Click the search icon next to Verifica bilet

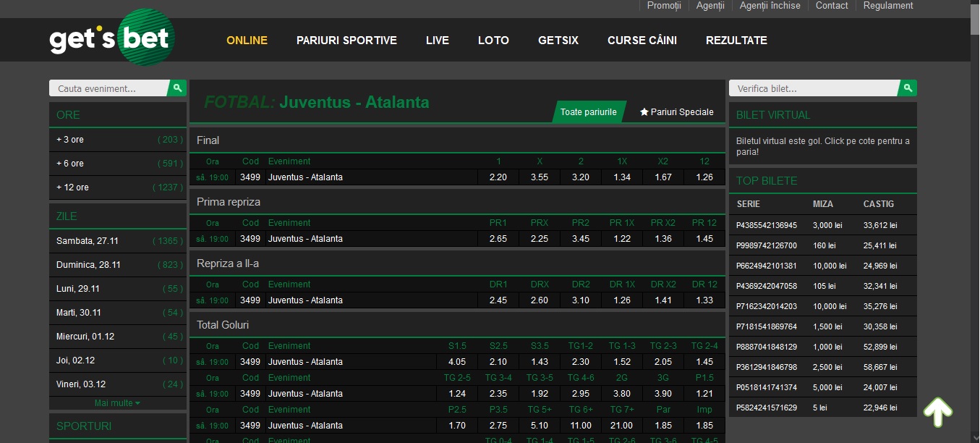tap(908, 88)
